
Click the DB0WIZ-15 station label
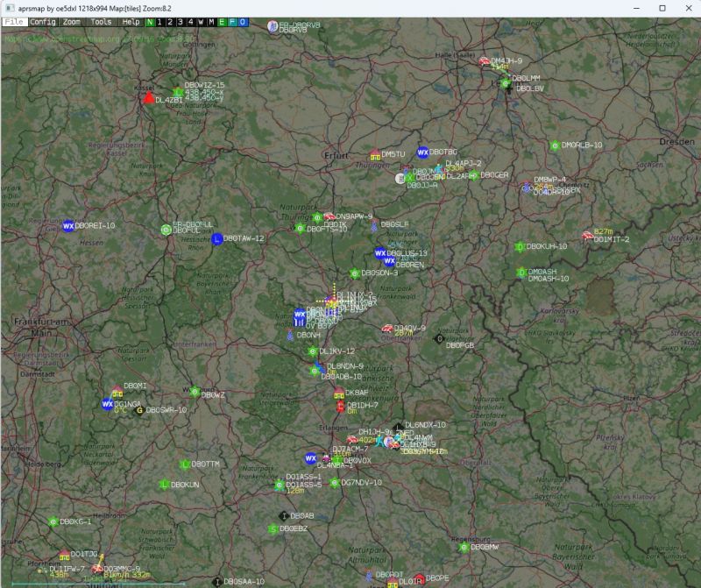207,85
